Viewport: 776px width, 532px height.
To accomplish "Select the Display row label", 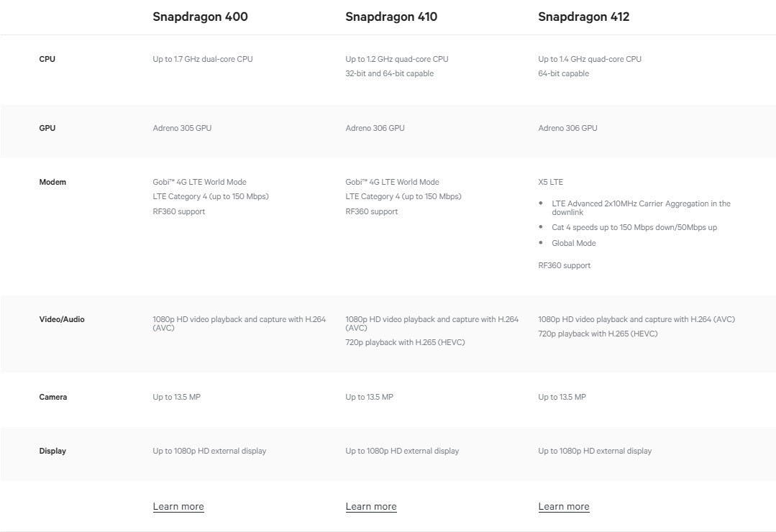I will (53, 451).
